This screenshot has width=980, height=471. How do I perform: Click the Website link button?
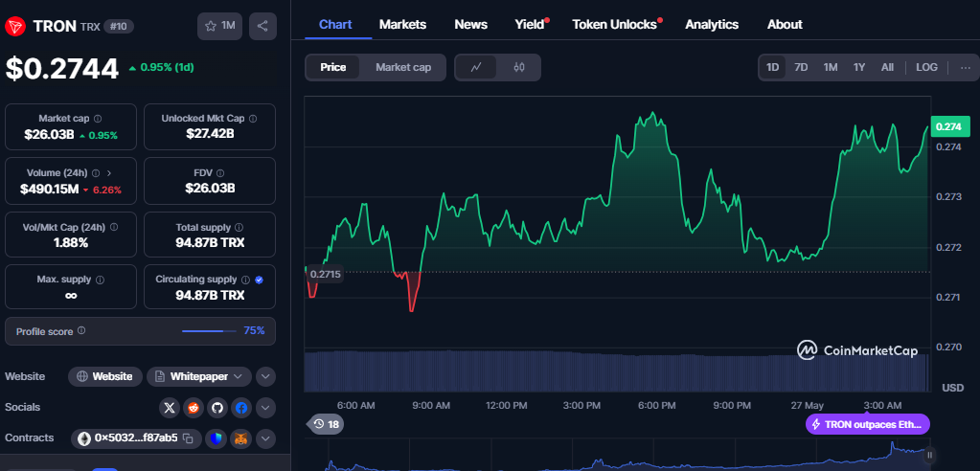pos(105,376)
